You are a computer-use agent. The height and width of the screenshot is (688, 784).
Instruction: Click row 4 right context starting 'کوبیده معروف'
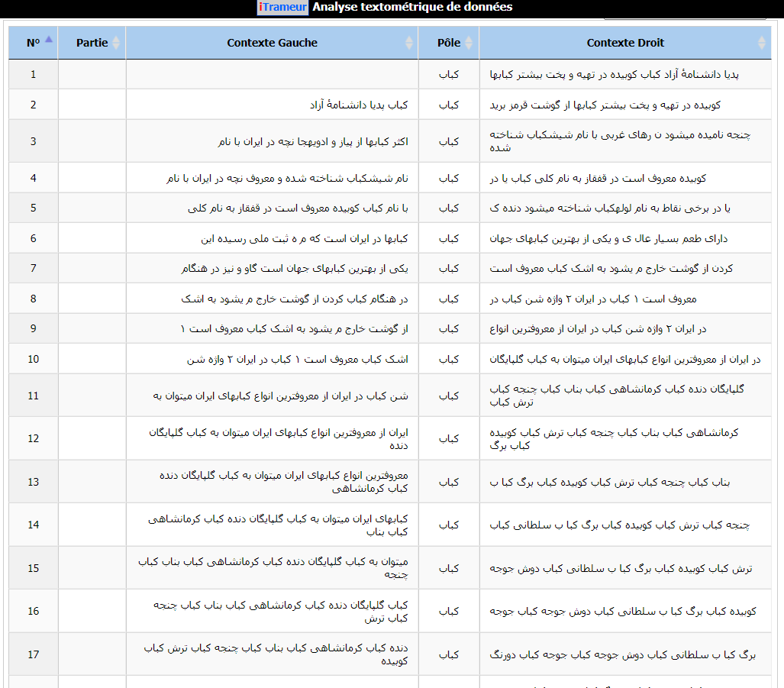tap(598, 179)
